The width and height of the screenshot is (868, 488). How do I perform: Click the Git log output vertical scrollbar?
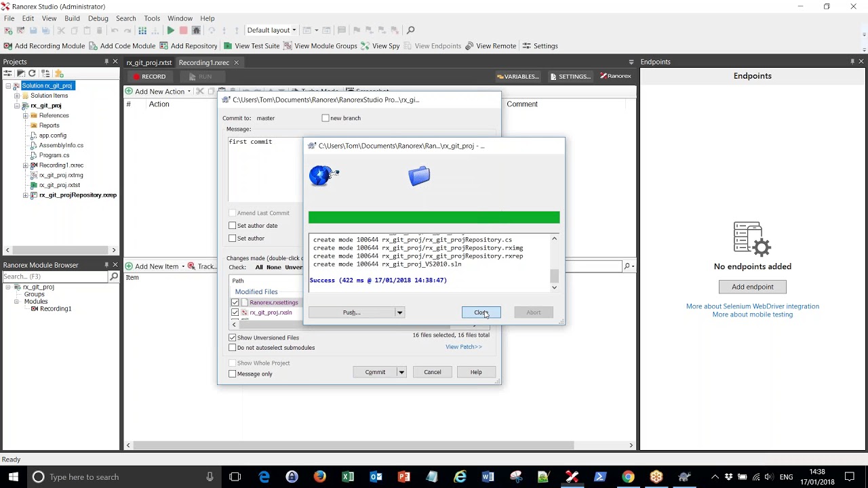point(554,264)
